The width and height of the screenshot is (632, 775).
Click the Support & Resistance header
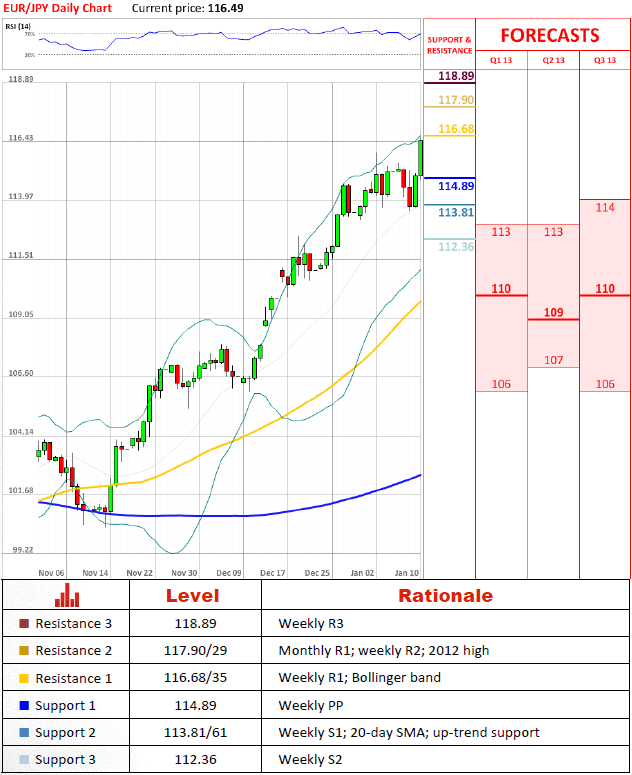pyautogui.click(x=450, y=45)
